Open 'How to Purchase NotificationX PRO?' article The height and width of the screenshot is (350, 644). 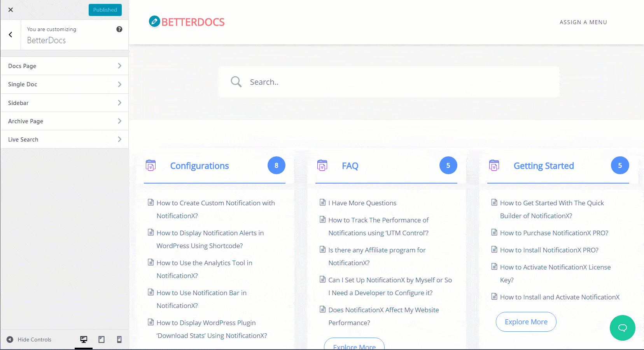tap(554, 233)
